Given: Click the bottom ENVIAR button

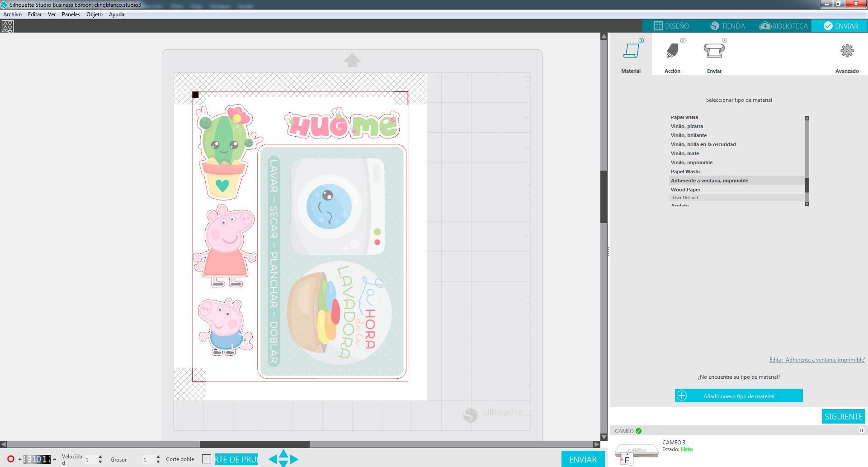Looking at the screenshot, I should (583, 459).
